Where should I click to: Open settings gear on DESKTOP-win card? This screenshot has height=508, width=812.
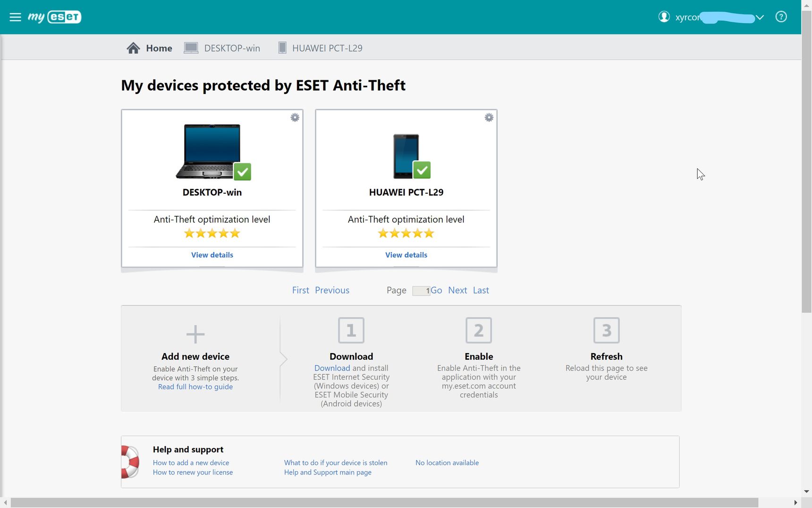click(x=295, y=117)
